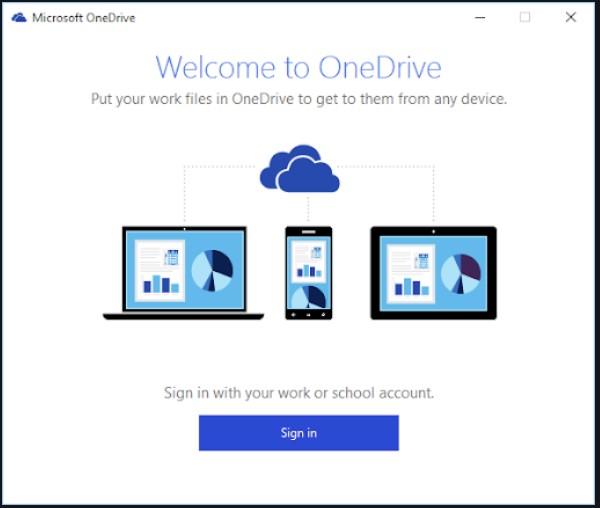Image resolution: width=600 pixels, height=508 pixels.
Task: Click the disabled maximize button
Action: 525,17
